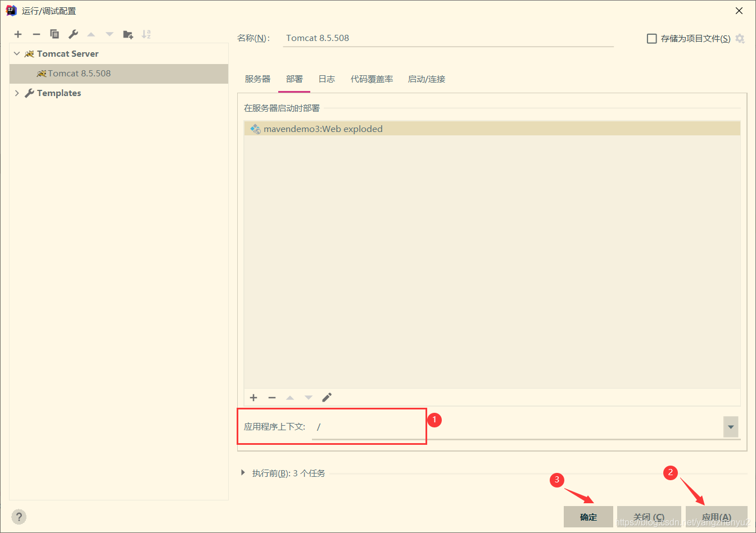
Task: Open the 日志 tab
Action: pyautogui.click(x=327, y=79)
